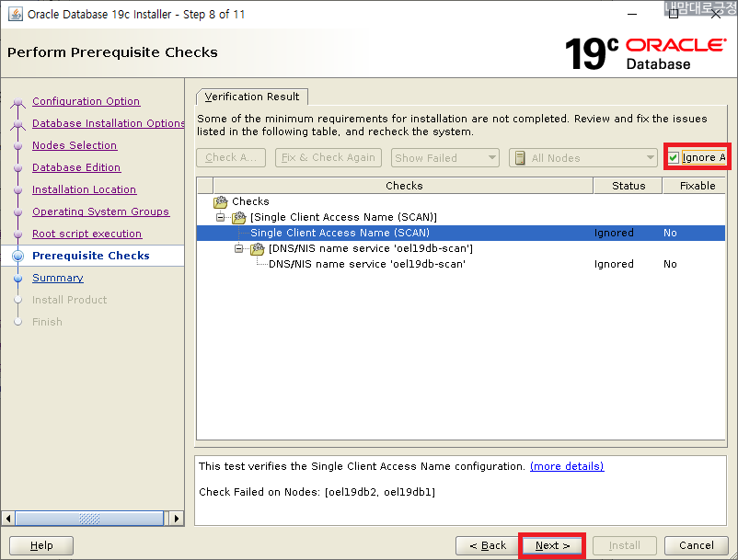Open Operating System Groups step

point(100,211)
